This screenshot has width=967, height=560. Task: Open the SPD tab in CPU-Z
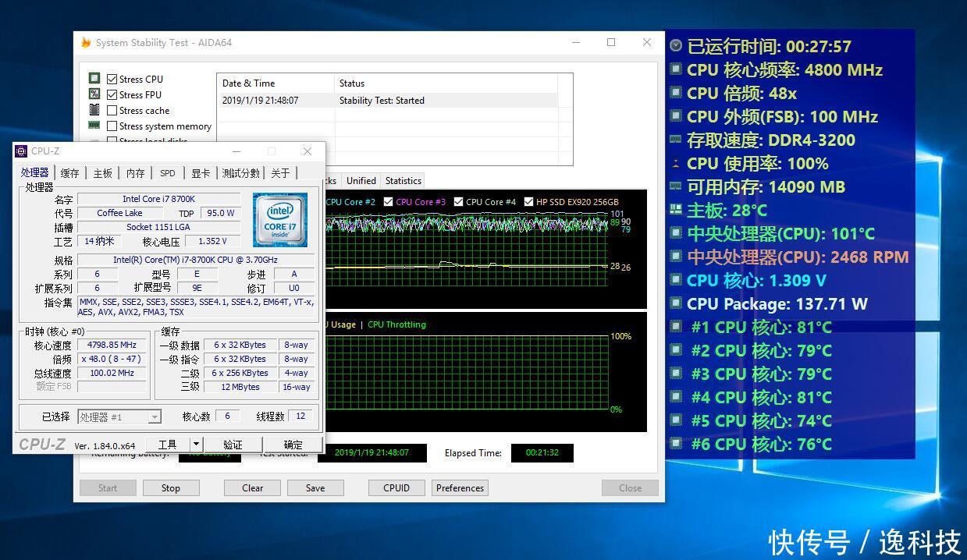coord(168,173)
